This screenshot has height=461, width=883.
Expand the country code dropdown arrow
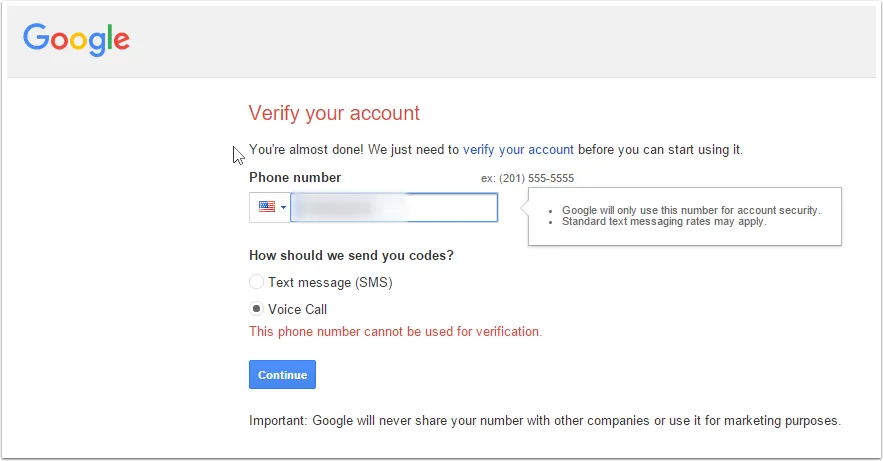[x=283, y=207]
